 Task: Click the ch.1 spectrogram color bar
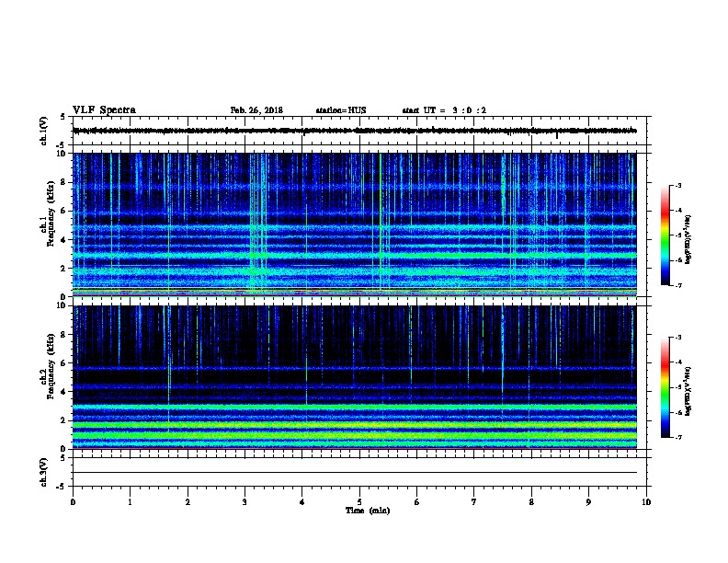[x=665, y=236]
